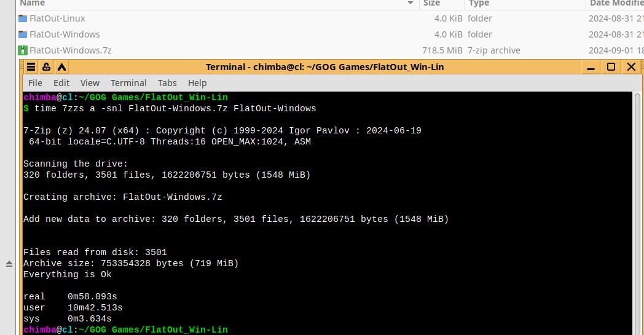
Task: Click 'Creating archive: FlatOut-Windows.7z' line
Action: click(x=122, y=197)
